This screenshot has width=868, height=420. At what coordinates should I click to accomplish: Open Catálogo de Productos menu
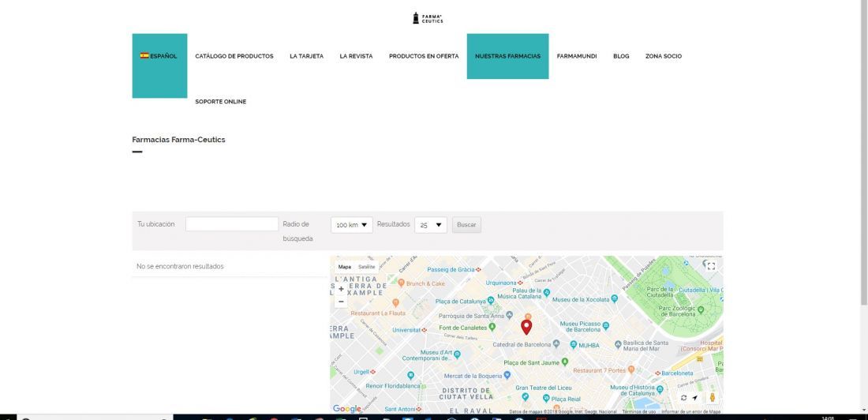pos(234,56)
